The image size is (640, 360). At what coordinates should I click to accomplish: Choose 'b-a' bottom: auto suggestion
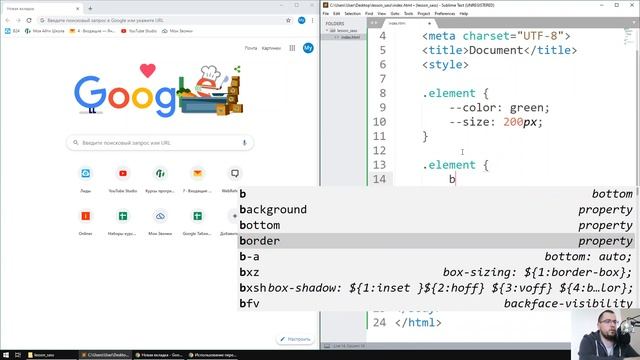click(436, 257)
